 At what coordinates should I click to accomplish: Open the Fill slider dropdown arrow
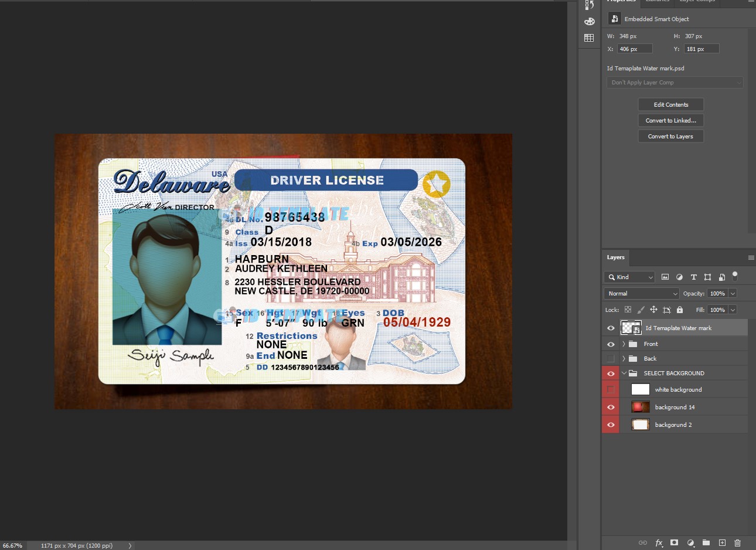click(x=733, y=310)
